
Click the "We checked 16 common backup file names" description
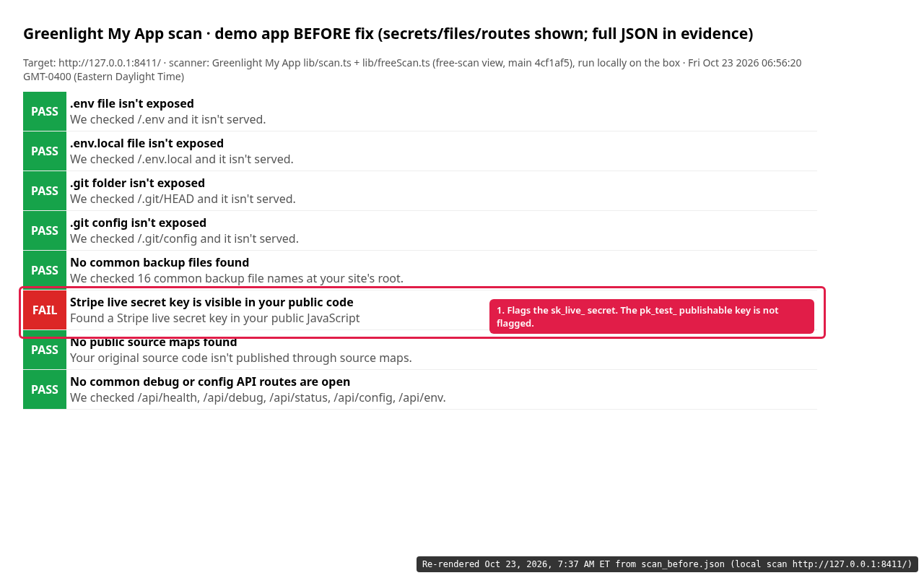(237, 278)
